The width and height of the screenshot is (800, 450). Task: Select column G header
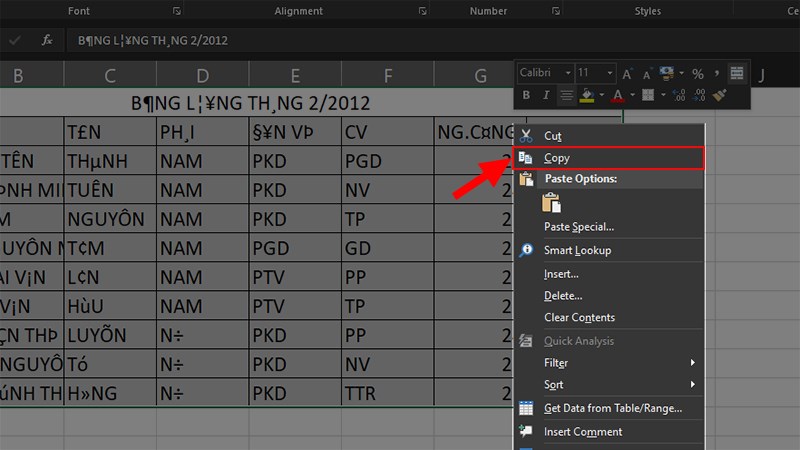(x=474, y=76)
